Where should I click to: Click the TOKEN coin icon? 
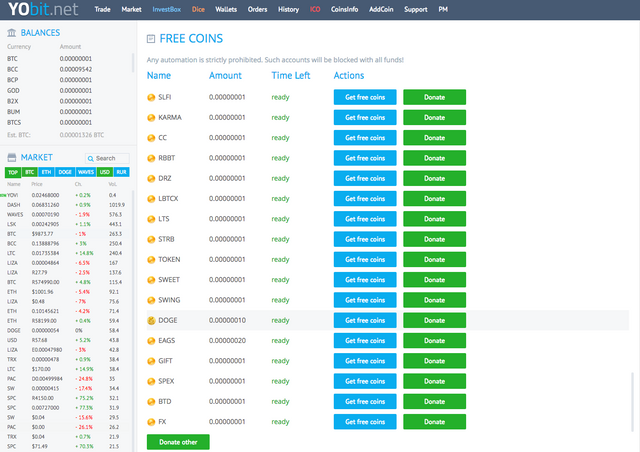tap(151, 260)
